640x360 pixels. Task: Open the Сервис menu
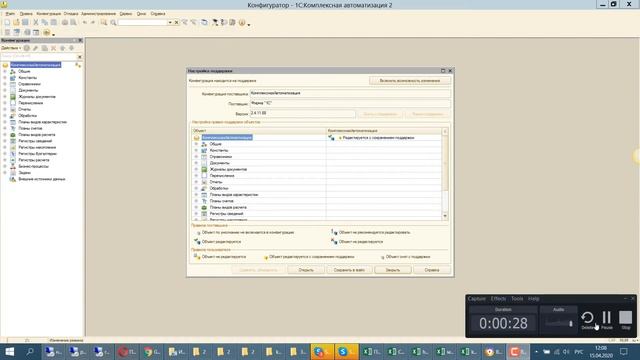[126, 13]
